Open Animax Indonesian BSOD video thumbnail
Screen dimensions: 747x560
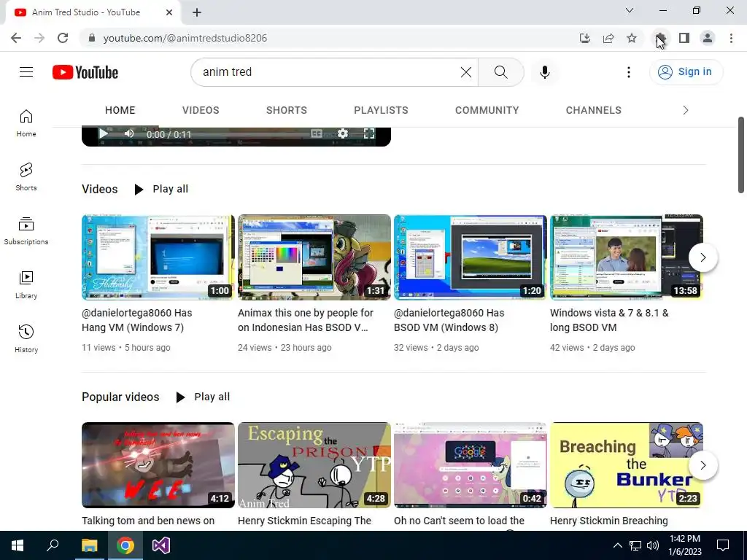click(x=314, y=257)
